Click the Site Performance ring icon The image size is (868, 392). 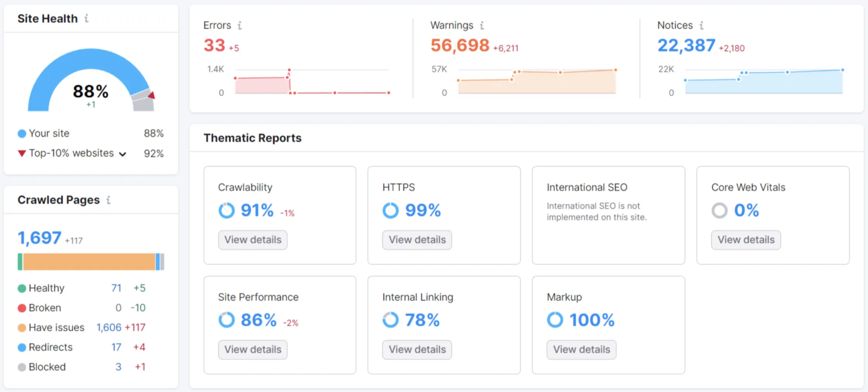pos(227,320)
